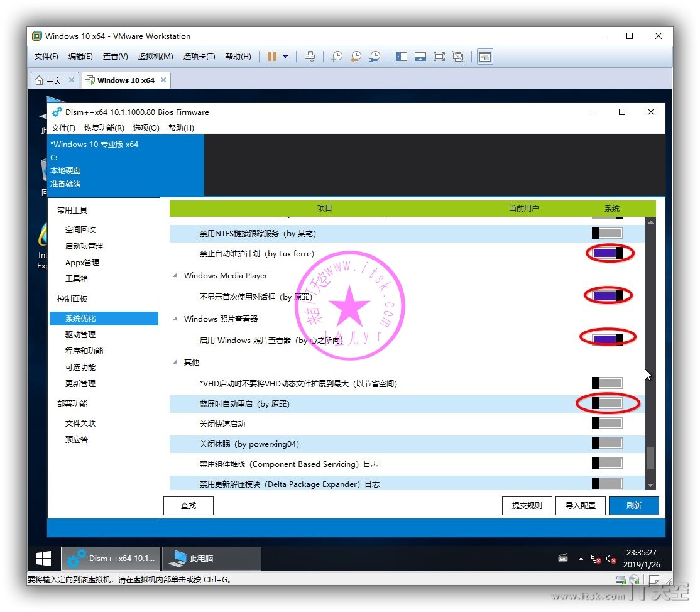
Task: Toggle 蓝屏时自动重启 switch
Action: coord(607,403)
